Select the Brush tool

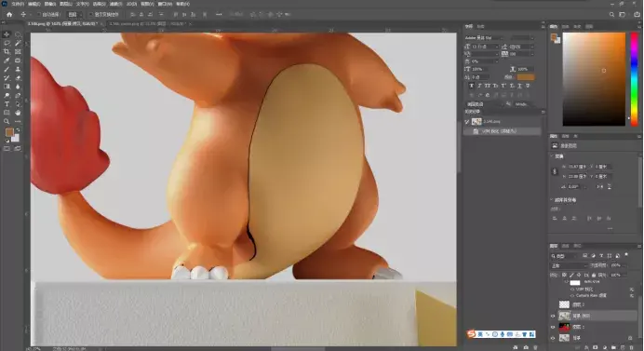pyautogui.click(x=7, y=69)
